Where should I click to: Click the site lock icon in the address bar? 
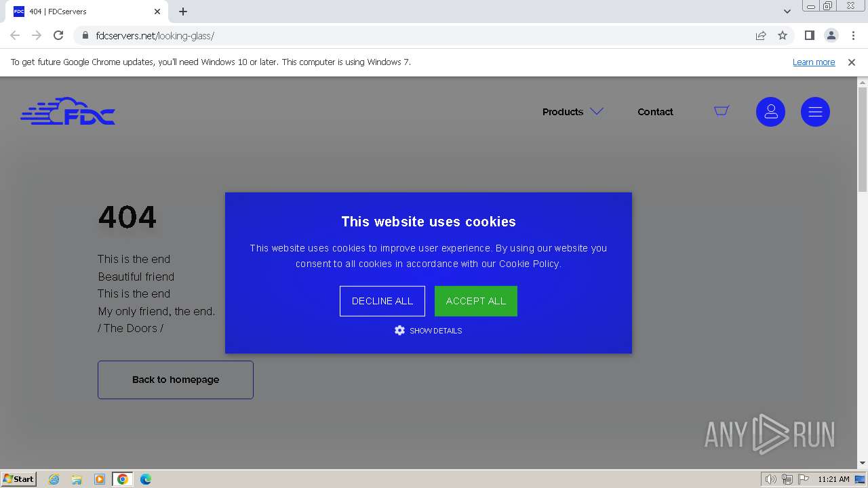[85, 35]
